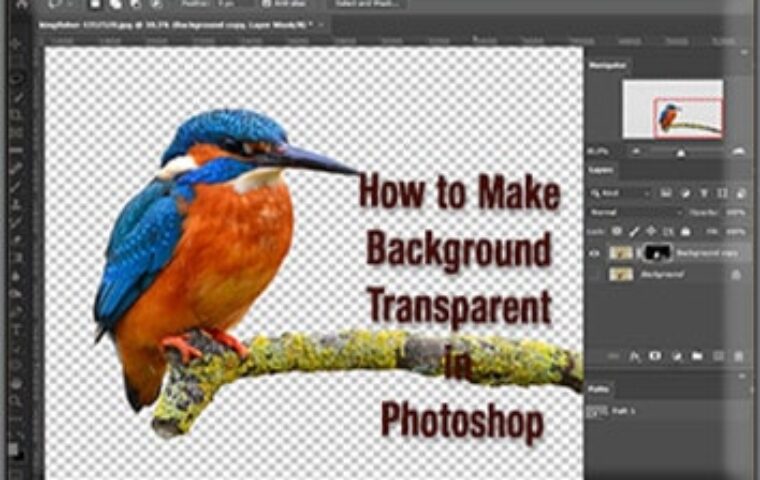Open the Paths panel menu

coord(744,376)
